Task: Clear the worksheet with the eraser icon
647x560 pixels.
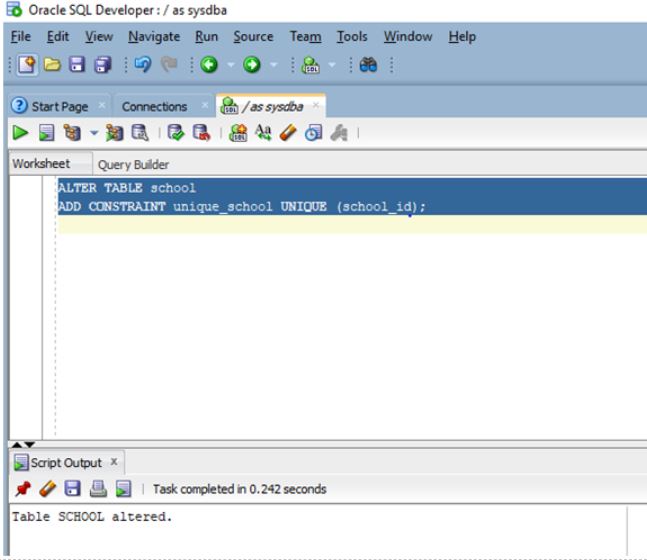Action: pyautogui.click(x=288, y=133)
